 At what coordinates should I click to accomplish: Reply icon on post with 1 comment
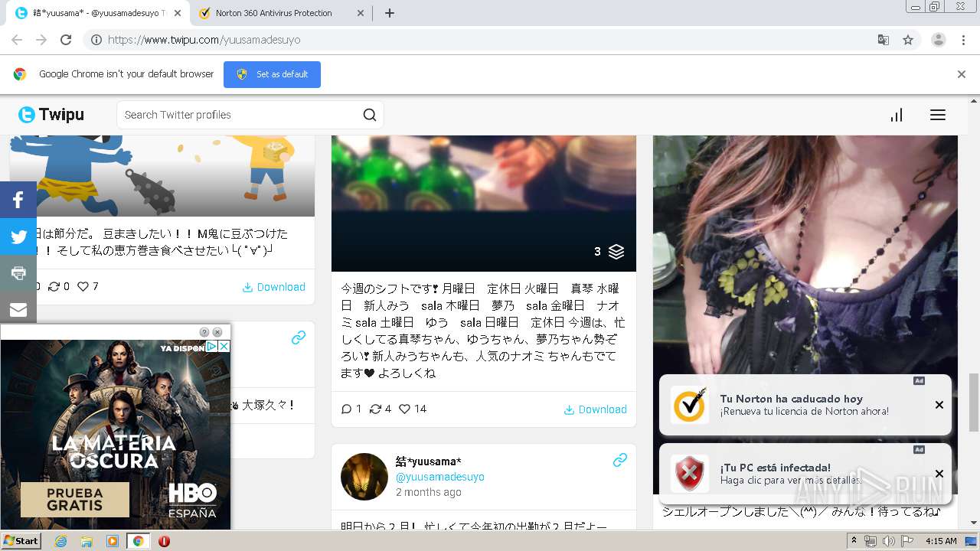(346, 409)
